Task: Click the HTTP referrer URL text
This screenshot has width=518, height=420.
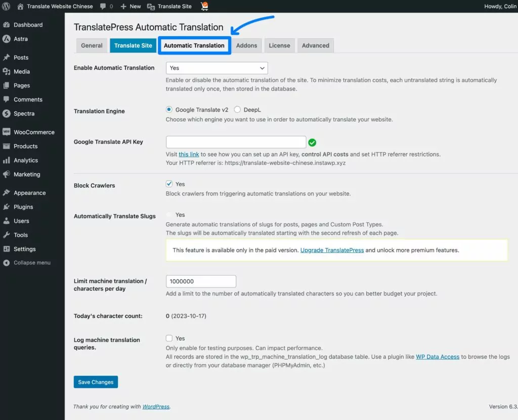Action: 285,163
